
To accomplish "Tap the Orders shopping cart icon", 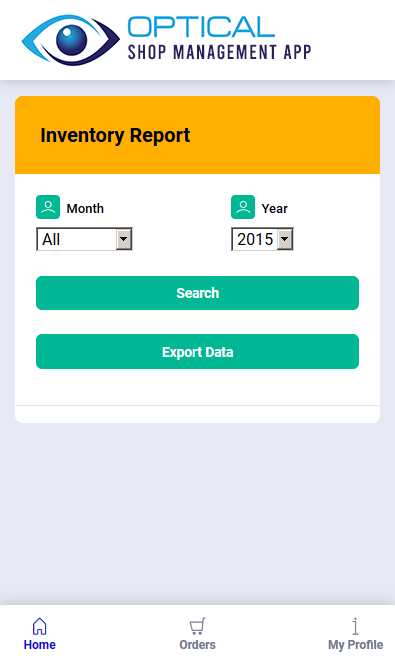I will (197, 626).
